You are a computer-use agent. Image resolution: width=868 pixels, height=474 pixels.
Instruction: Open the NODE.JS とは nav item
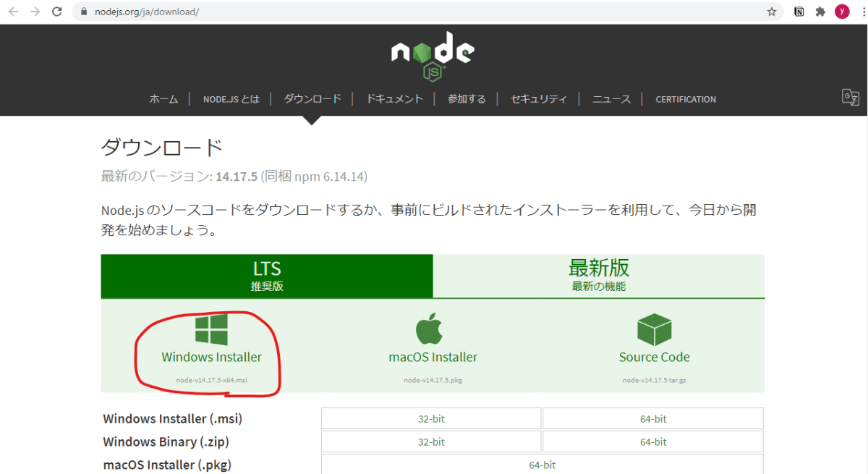(x=231, y=99)
